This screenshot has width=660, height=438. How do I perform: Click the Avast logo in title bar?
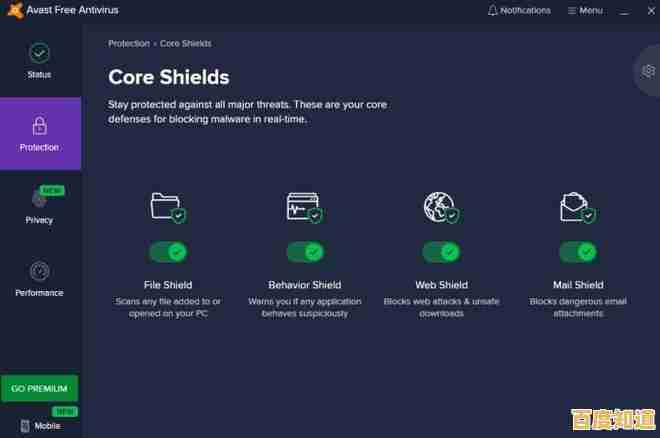tap(12, 10)
